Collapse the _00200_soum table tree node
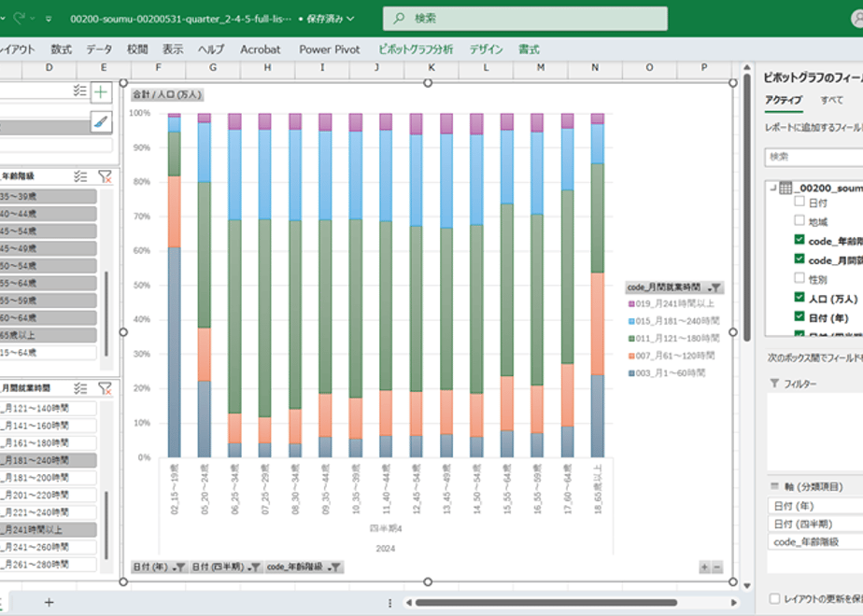Screen dimensions: 863x616 click(x=773, y=189)
